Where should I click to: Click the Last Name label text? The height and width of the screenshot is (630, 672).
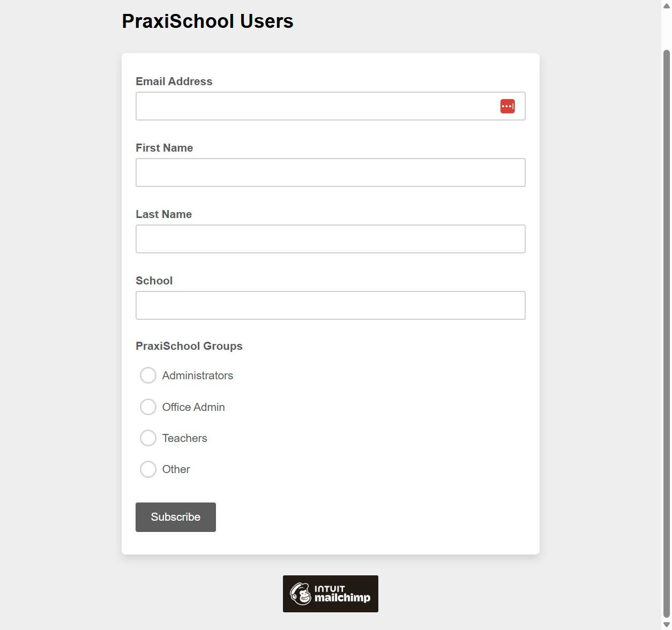[x=163, y=214]
